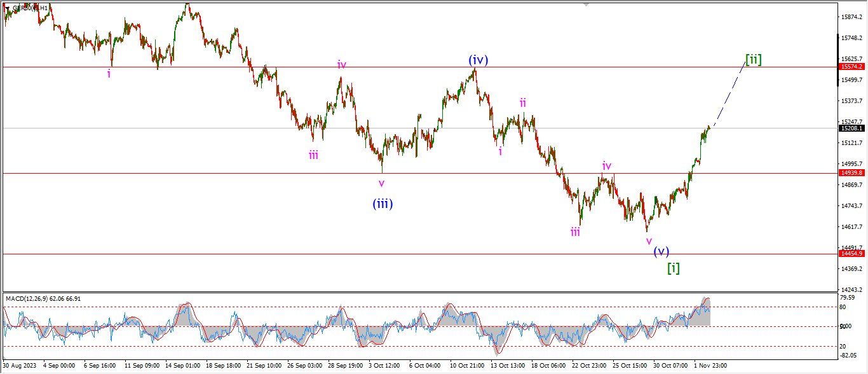The image size is (868, 374).
Task: Click the 10 Oct 21:00 time label
Action: pos(468,366)
